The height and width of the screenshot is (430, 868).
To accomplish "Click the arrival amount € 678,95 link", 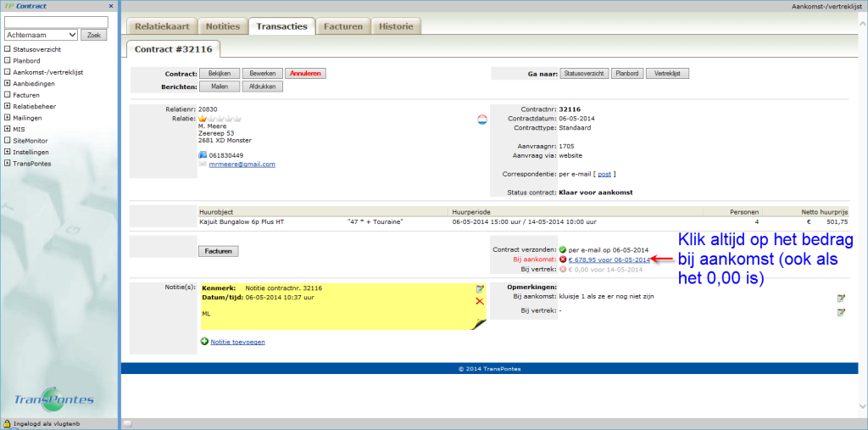I will pyautogui.click(x=609, y=260).
